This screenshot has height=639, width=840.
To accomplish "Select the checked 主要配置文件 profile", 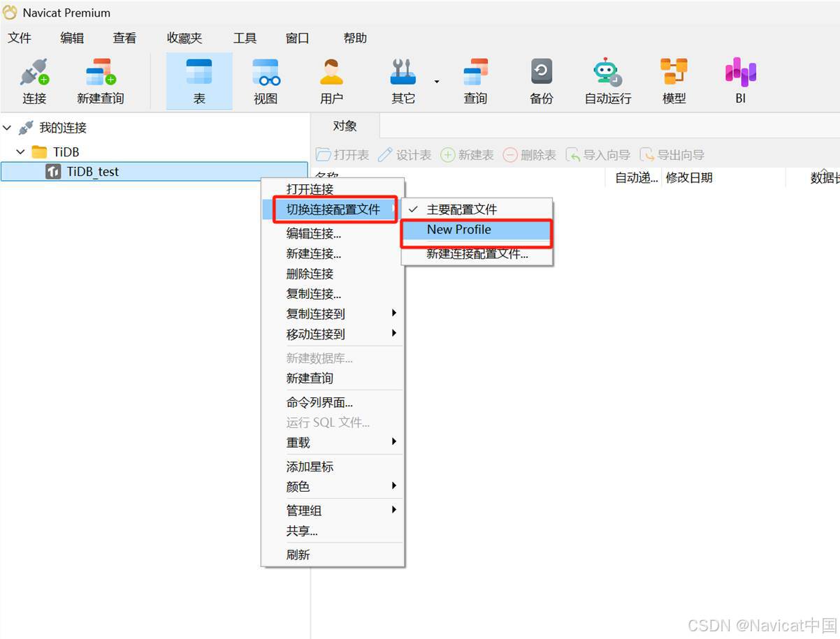I will (x=477, y=209).
